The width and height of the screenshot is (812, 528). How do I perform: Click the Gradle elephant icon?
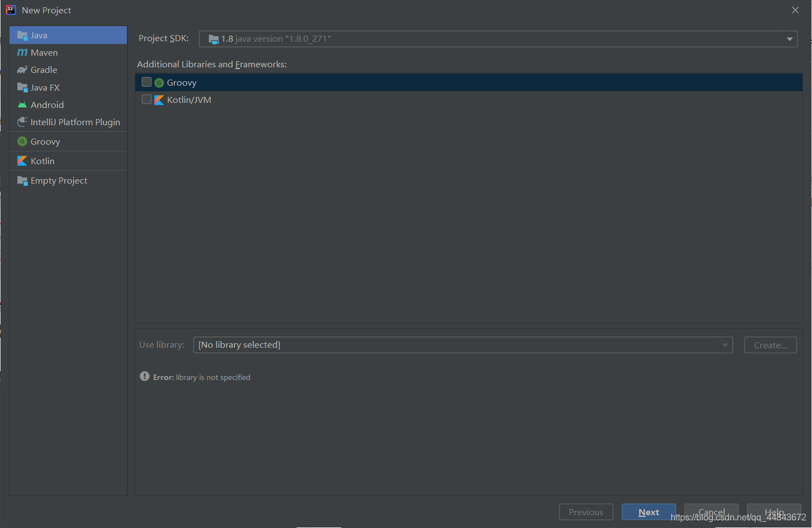pos(22,70)
